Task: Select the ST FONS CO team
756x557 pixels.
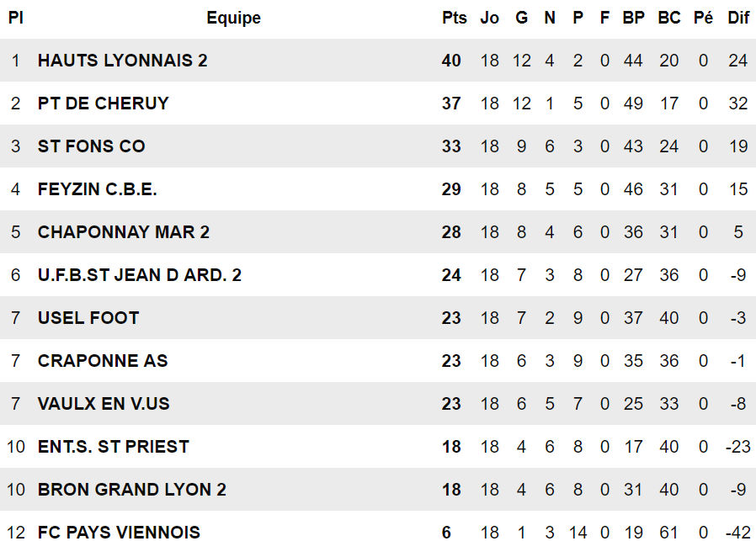Action: click(91, 146)
